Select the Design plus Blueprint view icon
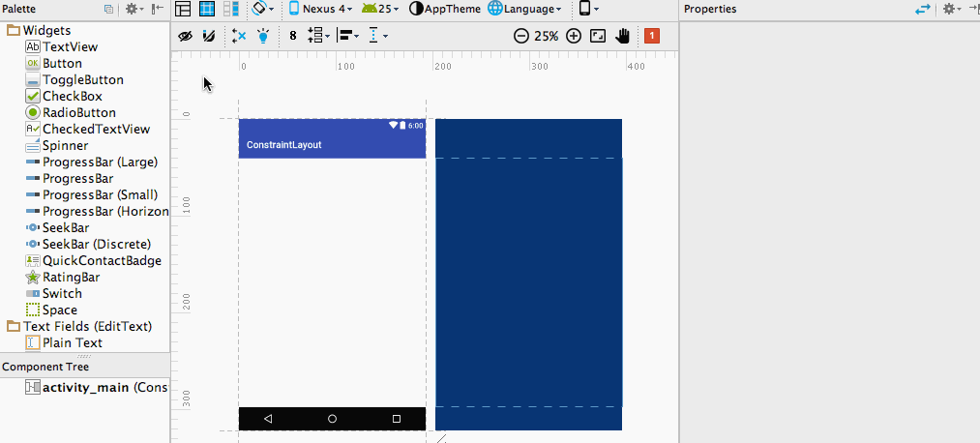980x443 pixels. (x=231, y=9)
